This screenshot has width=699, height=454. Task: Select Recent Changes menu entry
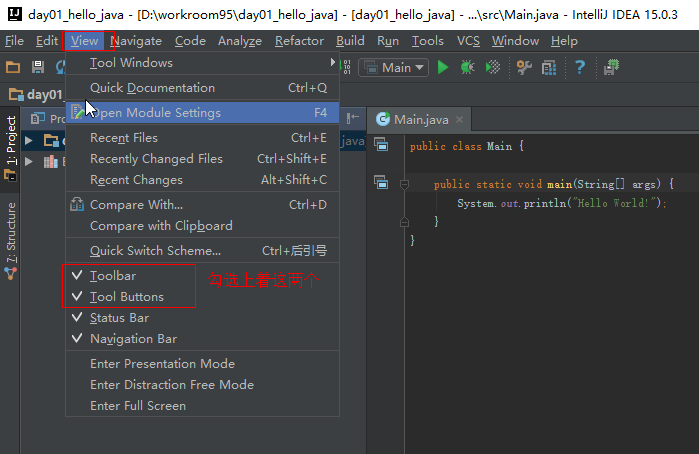click(202, 180)
